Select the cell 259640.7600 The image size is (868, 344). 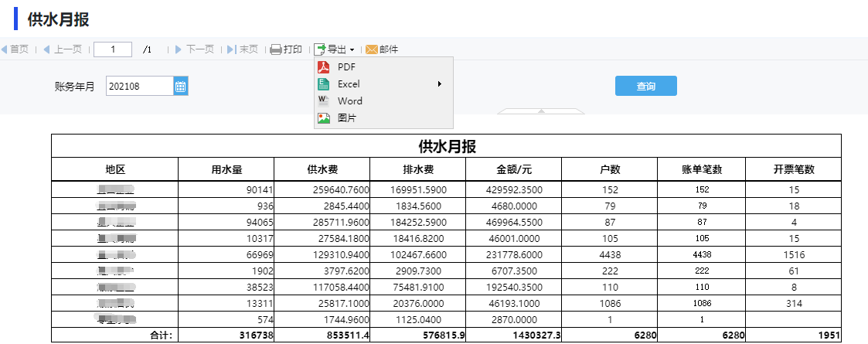[322, 190]
